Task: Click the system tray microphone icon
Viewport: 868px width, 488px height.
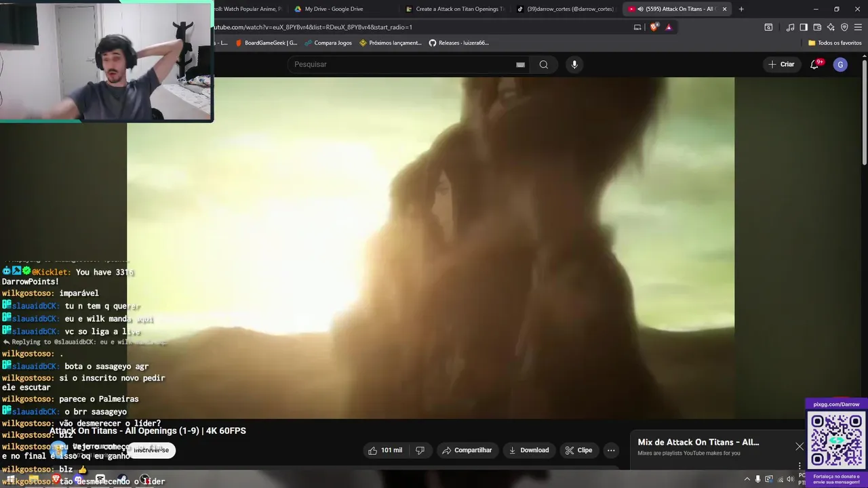Action: click(758, 479)
